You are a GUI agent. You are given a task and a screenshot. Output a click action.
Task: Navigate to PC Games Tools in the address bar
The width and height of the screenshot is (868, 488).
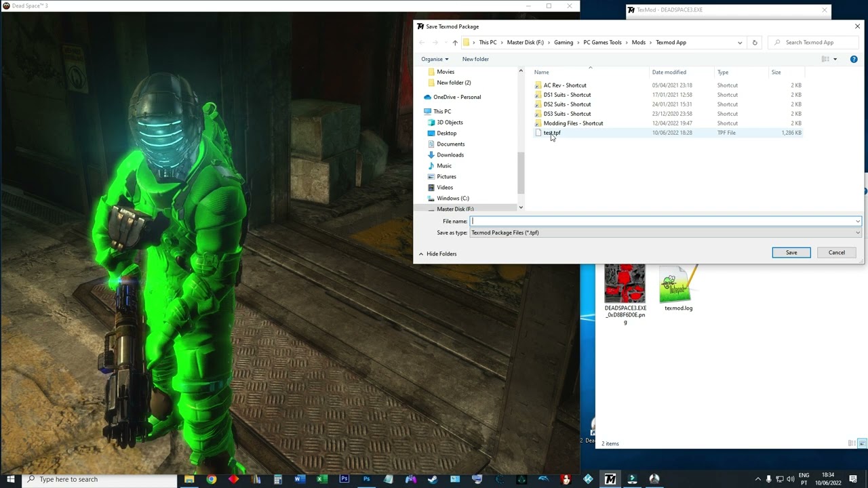[x=602, y=42]
